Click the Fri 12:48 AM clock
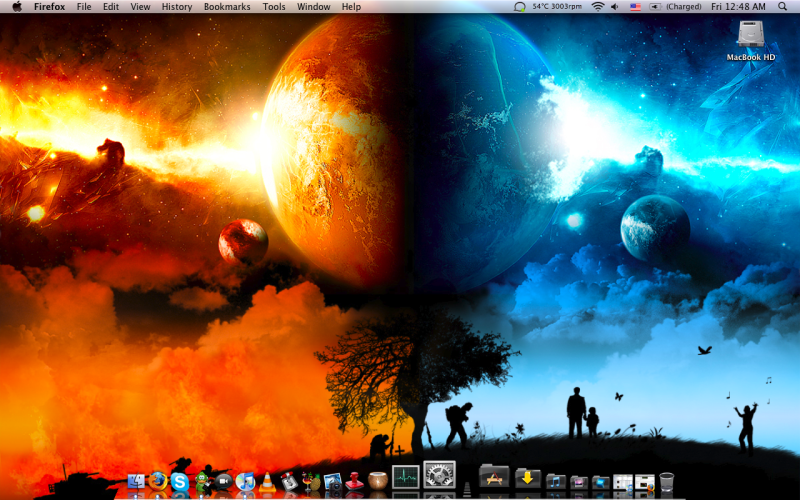The width and height of the screenshot is (800, 500). (x=738, y=7)
